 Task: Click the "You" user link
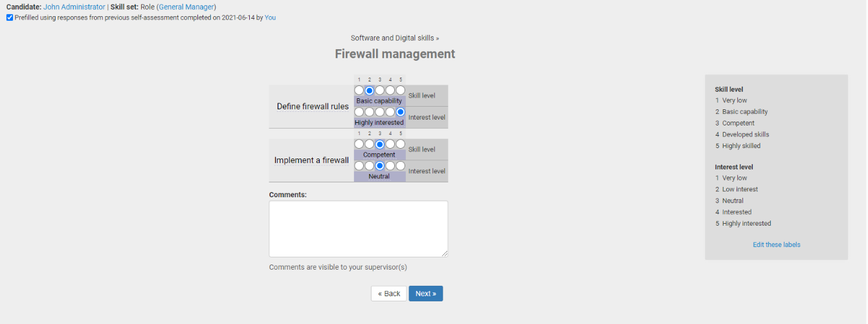pos(270,17)
